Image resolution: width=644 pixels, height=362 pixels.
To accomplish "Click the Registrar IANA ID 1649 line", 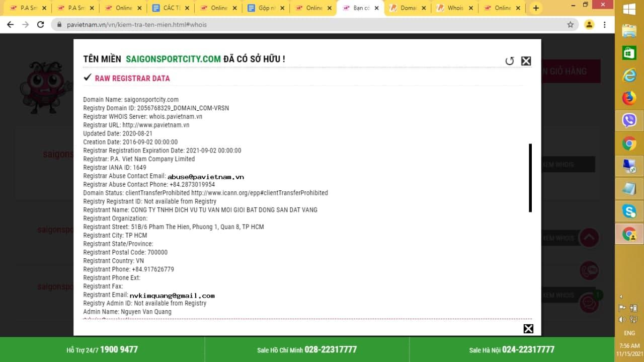I will tap(115, 167).
